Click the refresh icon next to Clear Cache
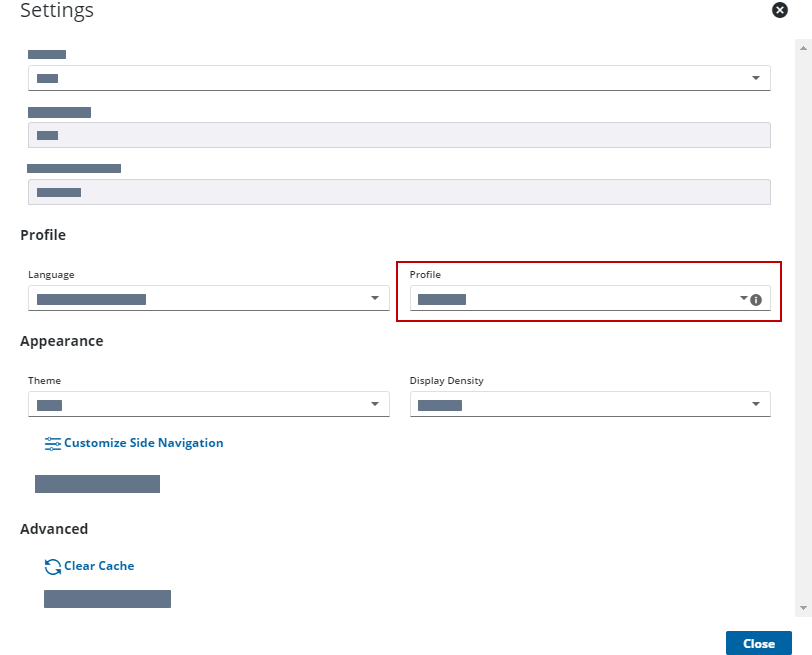 (x=53, y=566)
